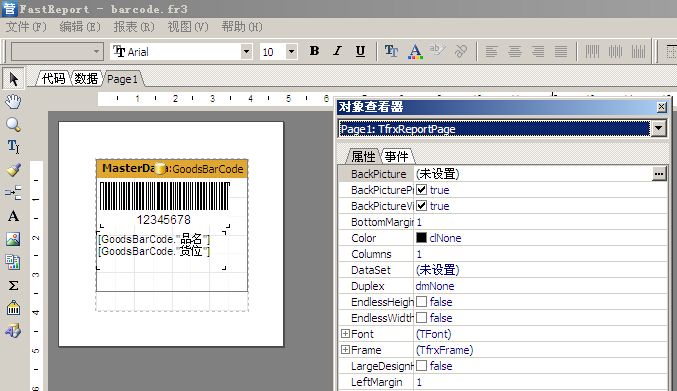The height and width of the screenshot is (391, 677).
Task: Switch to the 事件 tab
Action: (396, 156)
